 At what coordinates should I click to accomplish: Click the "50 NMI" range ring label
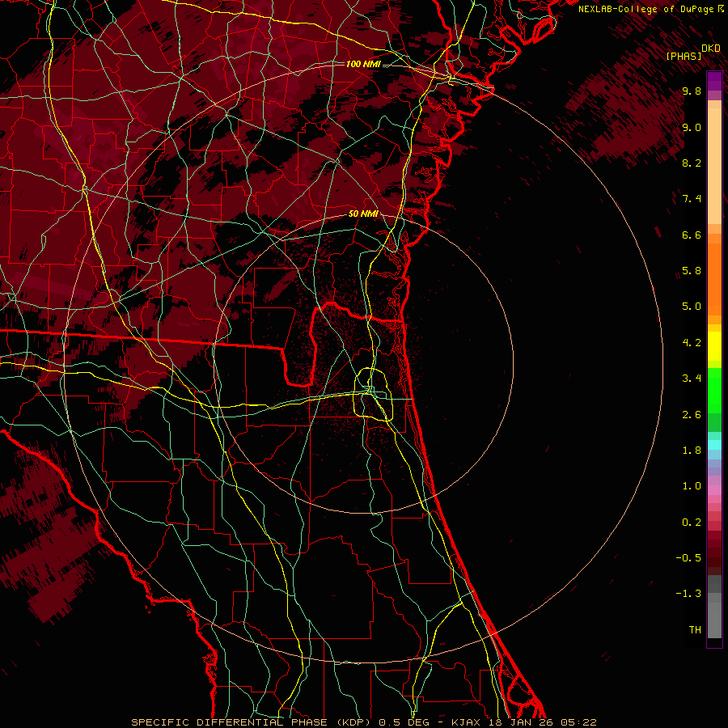(363, 214)
